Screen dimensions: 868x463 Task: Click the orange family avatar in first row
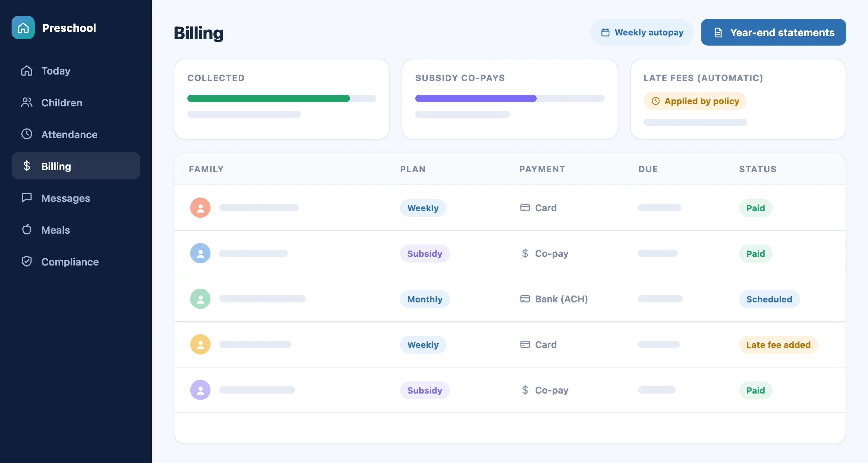(x=200, y=208)
